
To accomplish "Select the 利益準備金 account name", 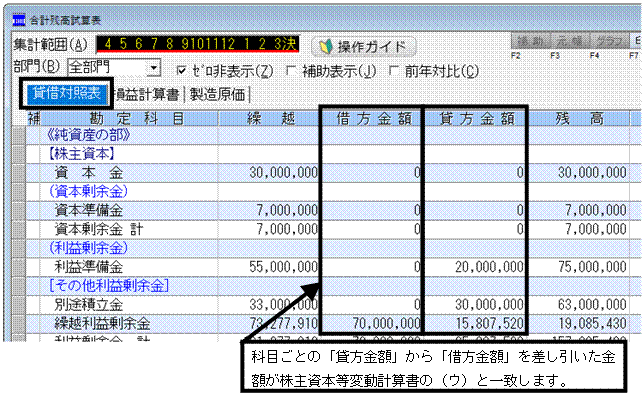I will (x=89, y=267).
